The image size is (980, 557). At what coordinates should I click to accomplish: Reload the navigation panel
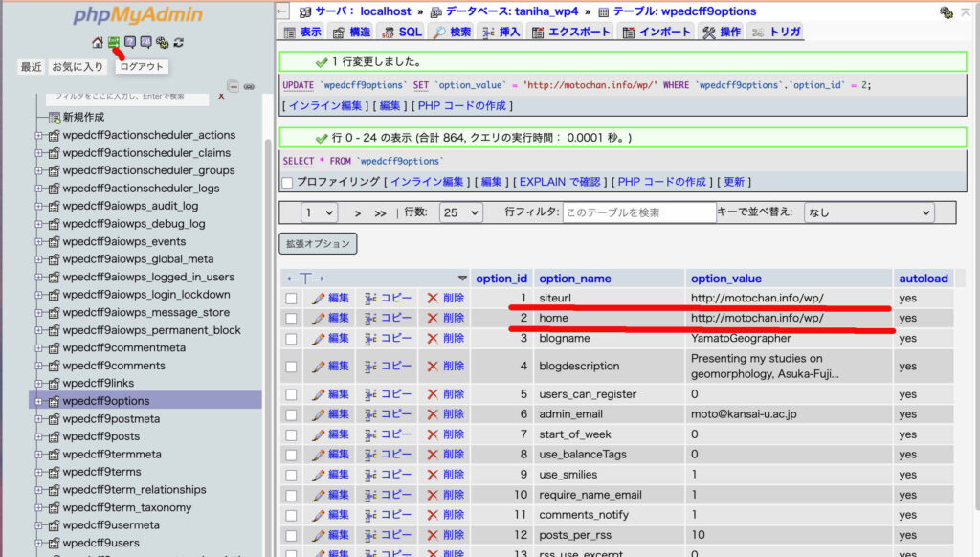pos(179,42)
